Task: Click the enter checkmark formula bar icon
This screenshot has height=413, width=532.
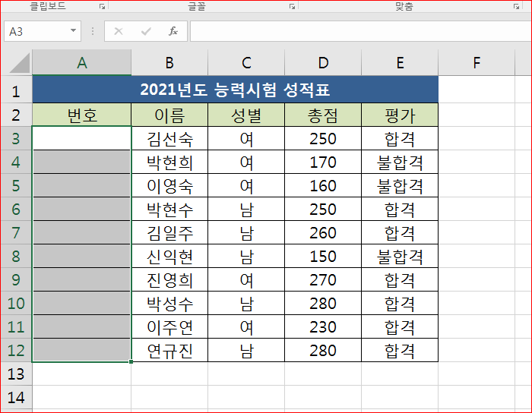Action: point(146,32)
